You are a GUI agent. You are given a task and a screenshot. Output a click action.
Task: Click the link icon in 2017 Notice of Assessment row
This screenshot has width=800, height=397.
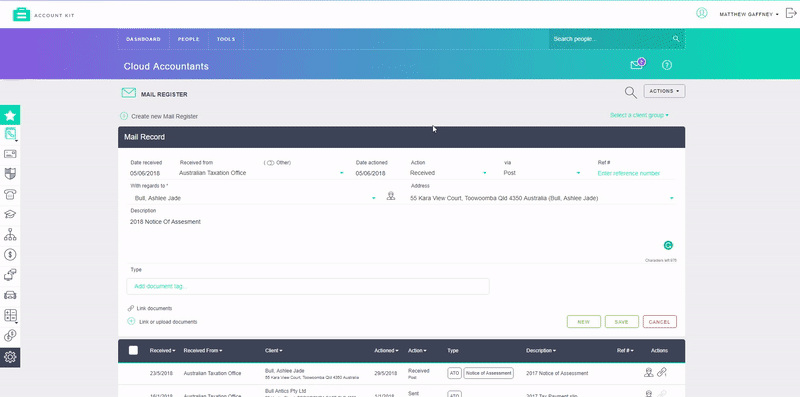point(662,373)
